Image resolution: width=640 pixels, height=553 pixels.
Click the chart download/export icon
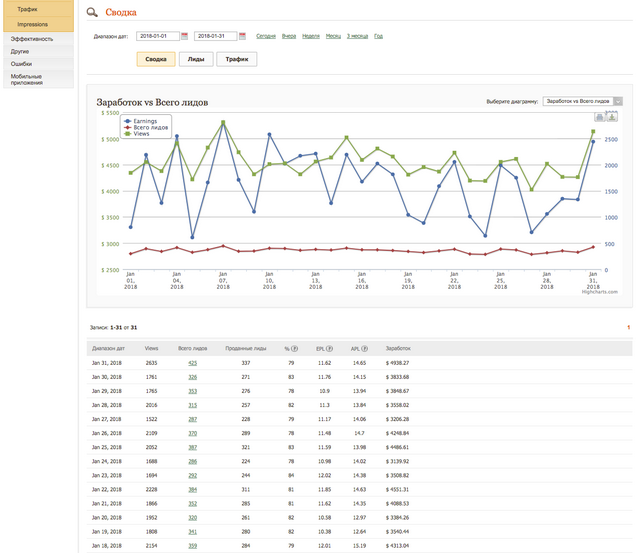coord(612,117)
